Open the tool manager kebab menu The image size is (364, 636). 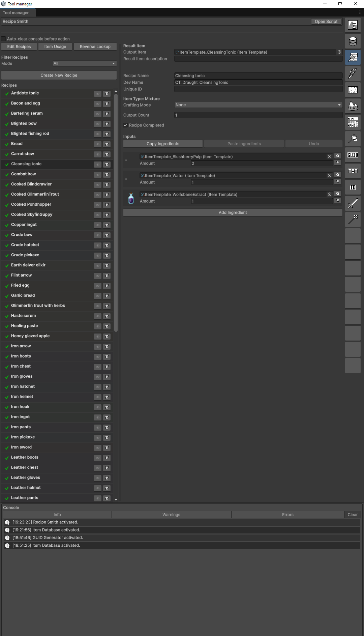pyautogui.click(x=360, y=12)
